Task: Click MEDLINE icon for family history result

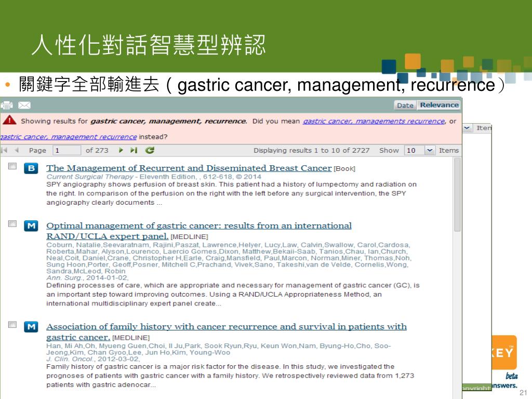Action: (x=31, y=327)
